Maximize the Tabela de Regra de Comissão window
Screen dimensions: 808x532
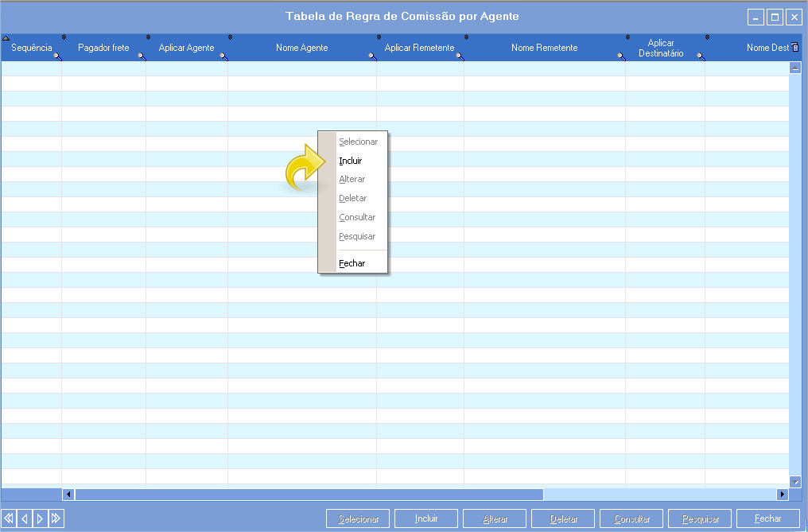click(775, 17)
